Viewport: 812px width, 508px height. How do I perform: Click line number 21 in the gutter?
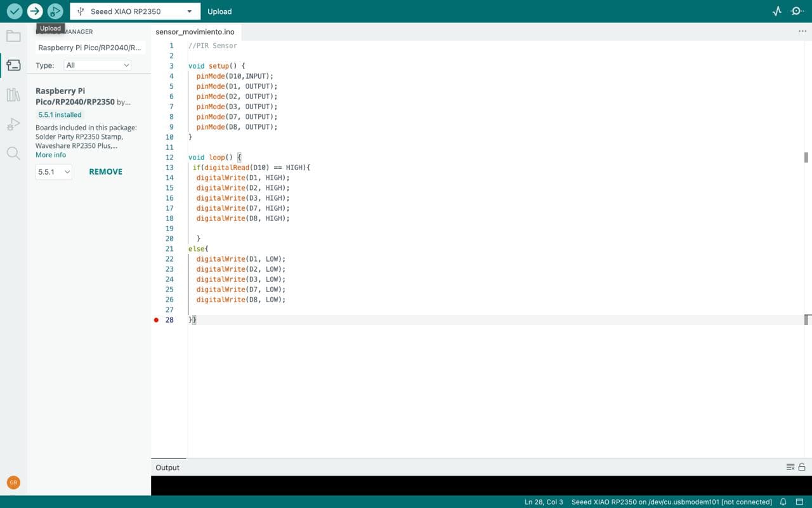pos(169,249)
